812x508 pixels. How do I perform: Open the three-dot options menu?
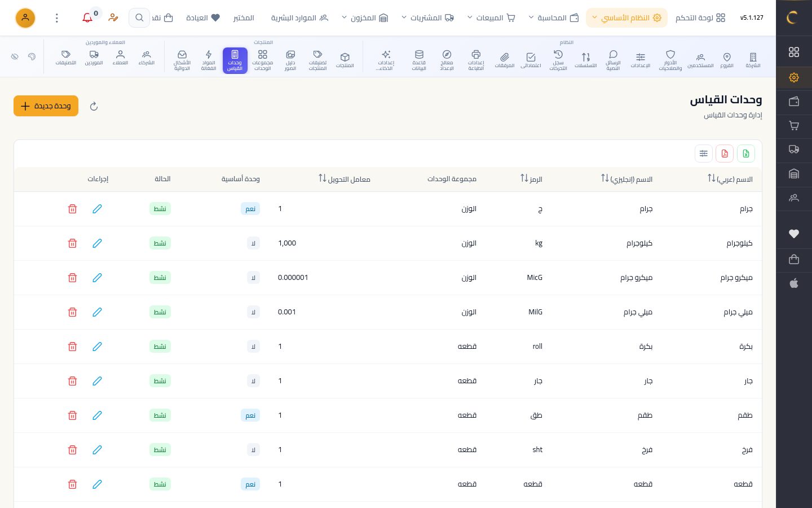click(56, 18)
